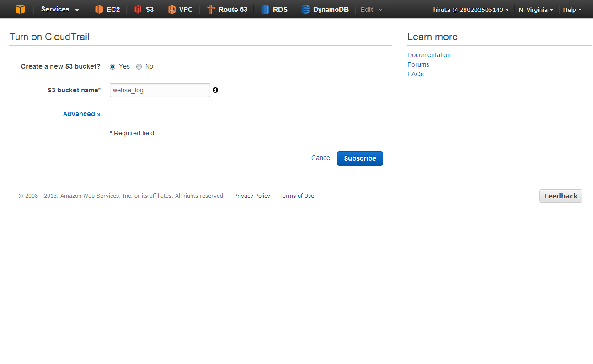Click the 'S3 bucket name*' label
Viewport: 593px width, 364px height.
74,90
